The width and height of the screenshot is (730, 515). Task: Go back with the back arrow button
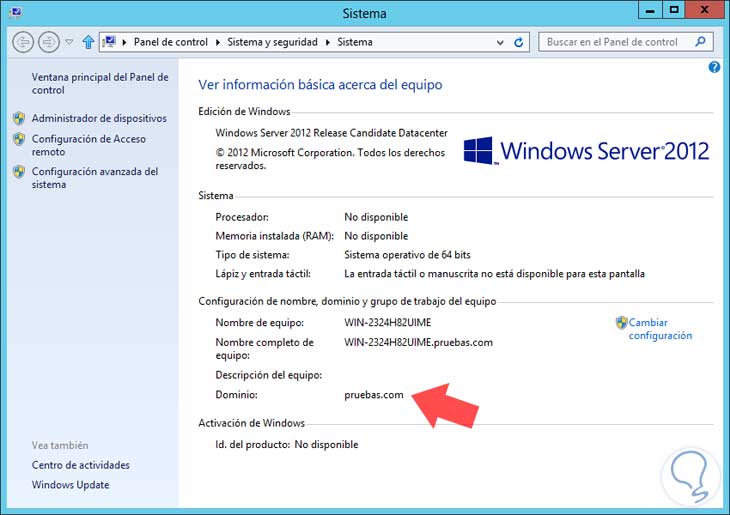click(23, 42)
